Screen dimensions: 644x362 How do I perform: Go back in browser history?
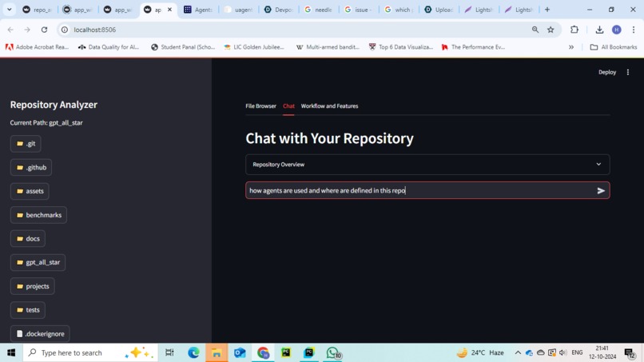point(10,30)
